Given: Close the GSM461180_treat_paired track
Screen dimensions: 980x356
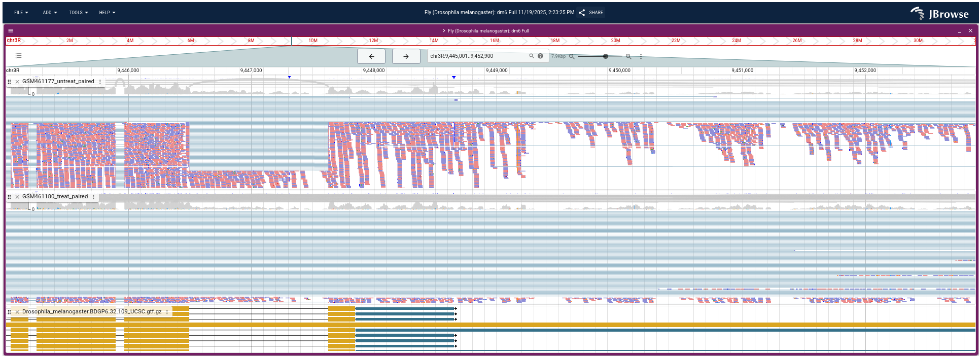Looking at the screenshot, I should tap(17, 197).
